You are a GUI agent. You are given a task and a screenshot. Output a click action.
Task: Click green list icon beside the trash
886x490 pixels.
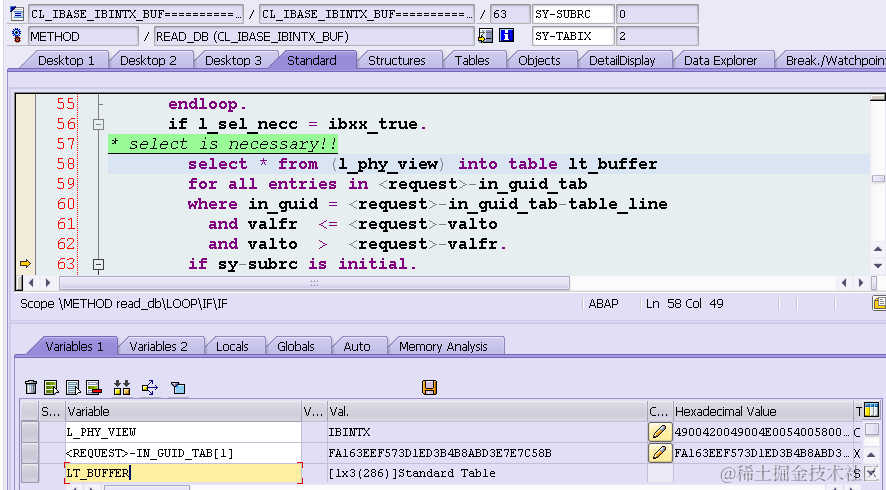(x=51, y=387)
